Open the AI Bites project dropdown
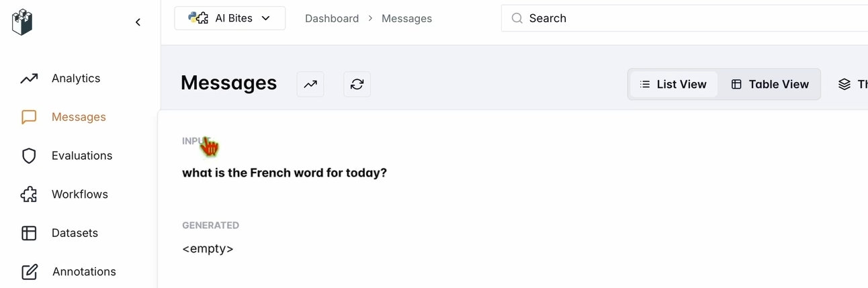 (x=230, y=18)
